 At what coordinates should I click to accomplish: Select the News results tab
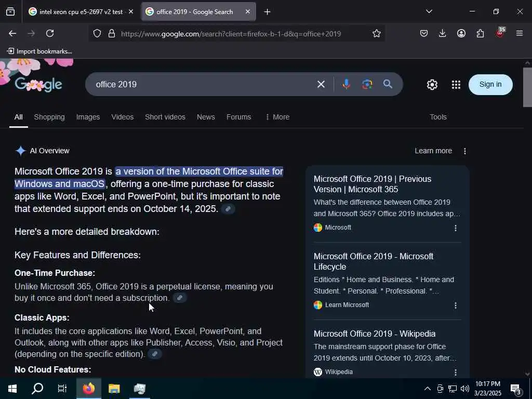[x=206, y=117]
